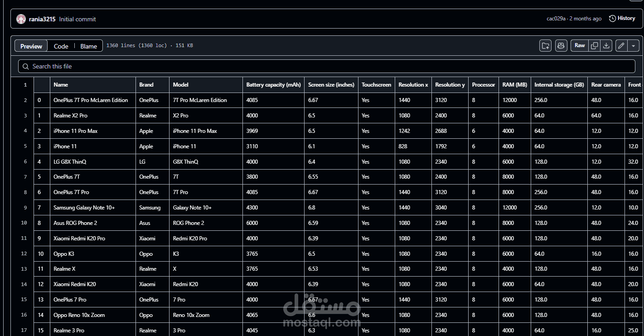Click the Processor column header
This screenshot has height=336, width=644.
(484, 85)
